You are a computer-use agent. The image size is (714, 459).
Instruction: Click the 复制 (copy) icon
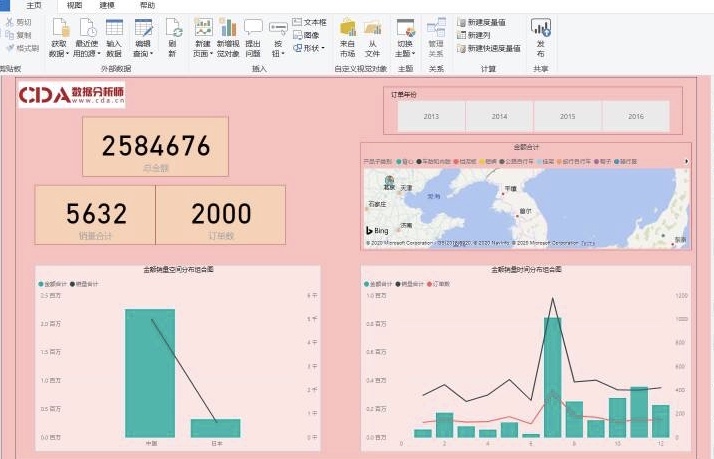(9, 35)
